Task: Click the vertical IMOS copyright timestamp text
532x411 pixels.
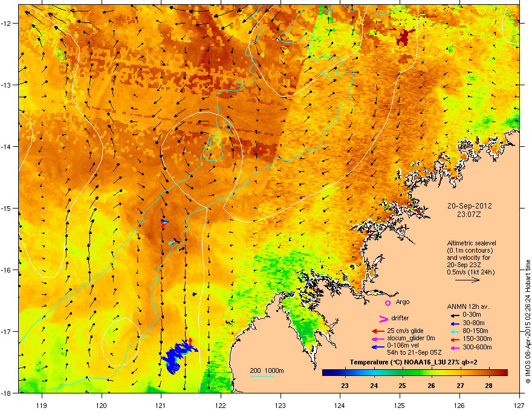Action: [528, 322]
